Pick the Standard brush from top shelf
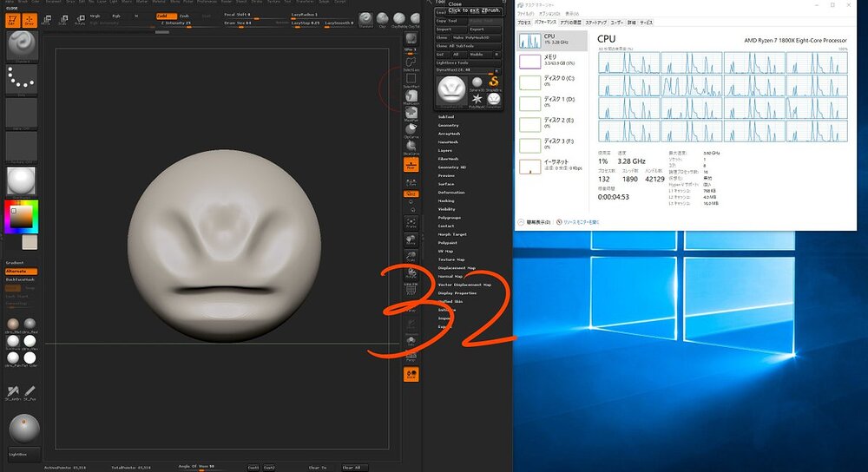This screenshot has width=868, height=472. tap(366, 20)
